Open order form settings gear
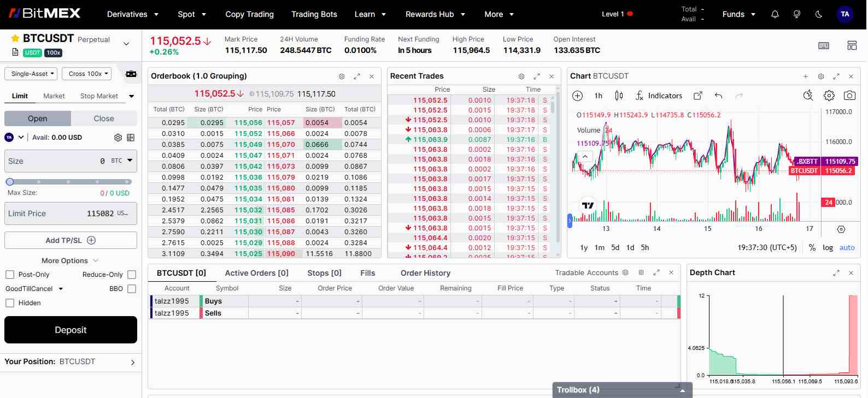Screen dimensions: 868x398 click(118, 138)
